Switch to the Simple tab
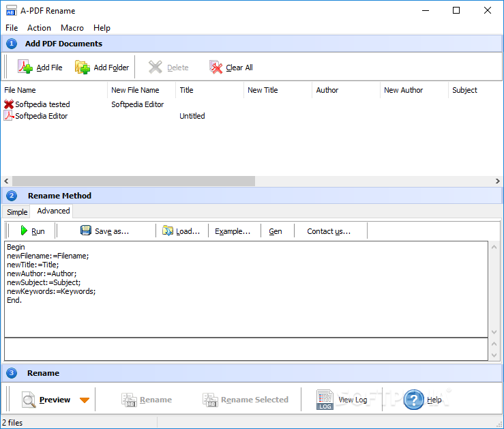This screenshot has width=504, height=429. [17, 212]
